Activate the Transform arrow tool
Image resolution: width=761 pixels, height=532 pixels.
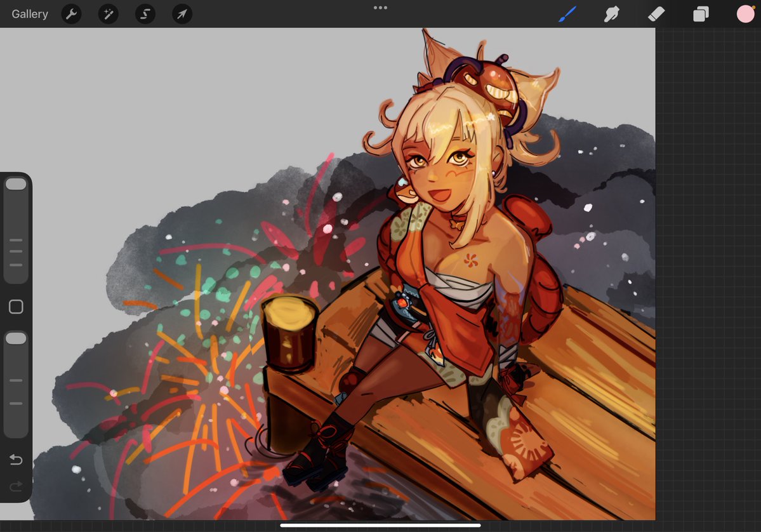[182, 14]
